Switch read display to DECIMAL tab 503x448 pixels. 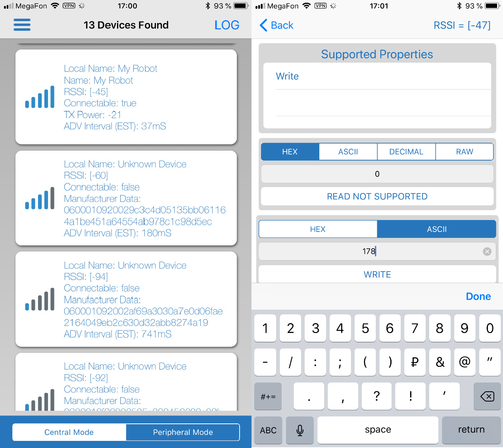tap(406, 152)
